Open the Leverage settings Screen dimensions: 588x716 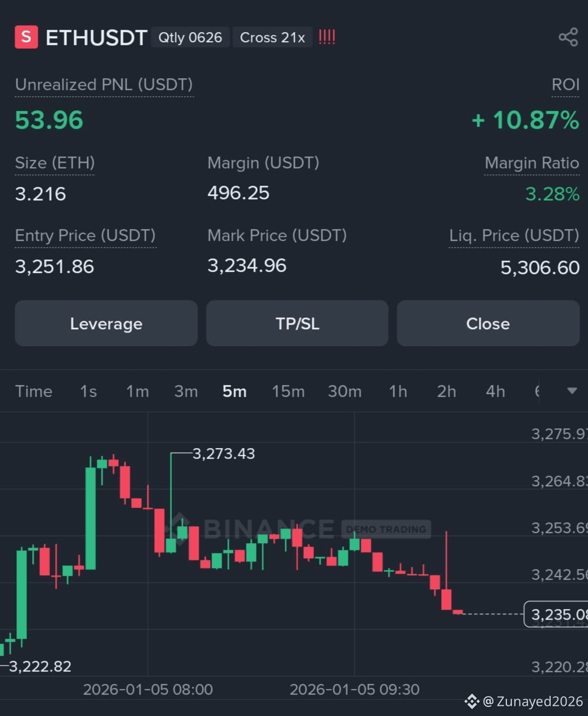pos(106,323)
